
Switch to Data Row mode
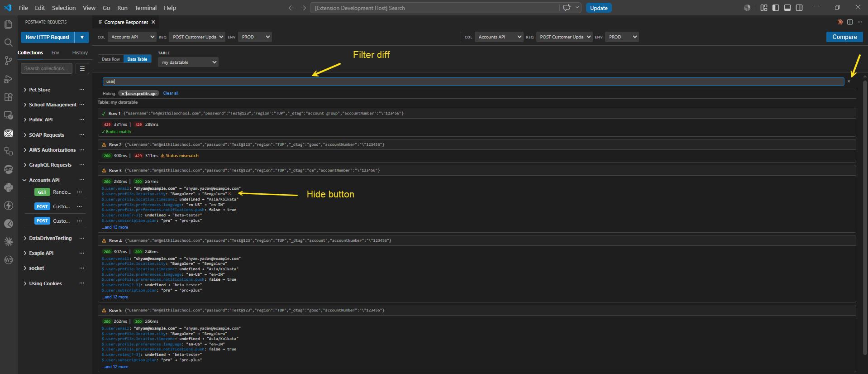tap(111, 59)
